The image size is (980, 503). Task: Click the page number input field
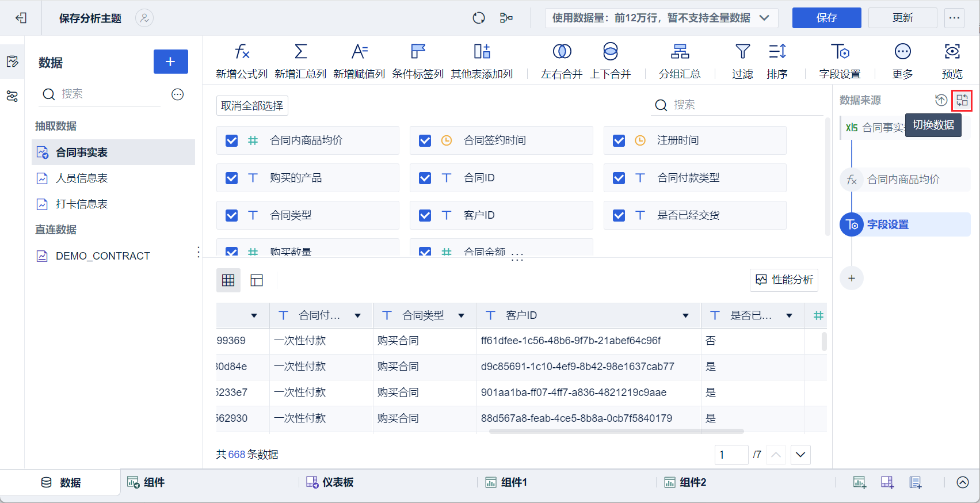tap(731, 455)
